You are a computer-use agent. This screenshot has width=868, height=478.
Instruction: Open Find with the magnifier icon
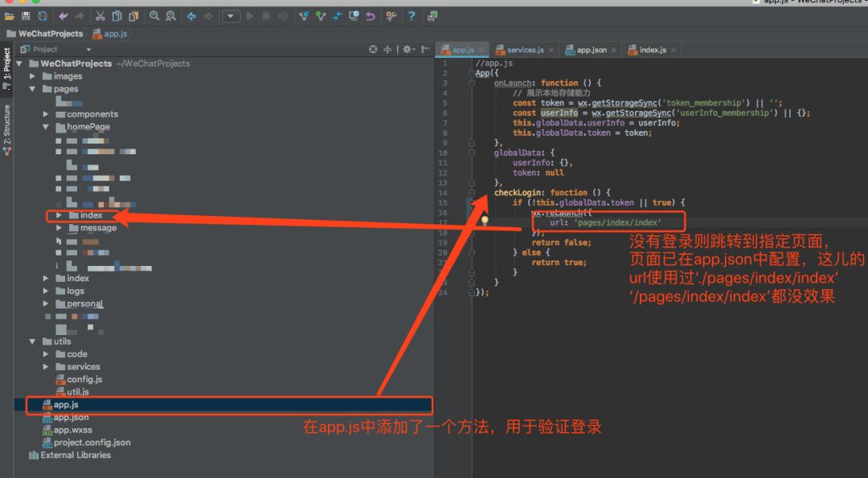154,17
